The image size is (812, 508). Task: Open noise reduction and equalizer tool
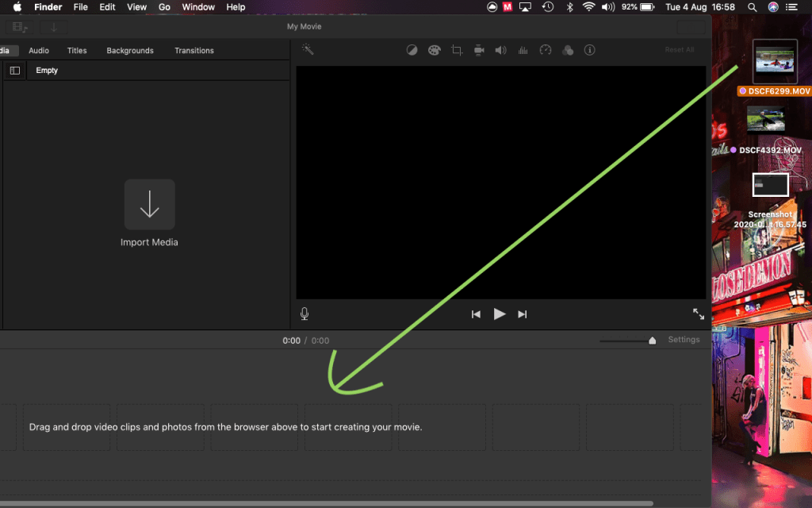(523, 50)
